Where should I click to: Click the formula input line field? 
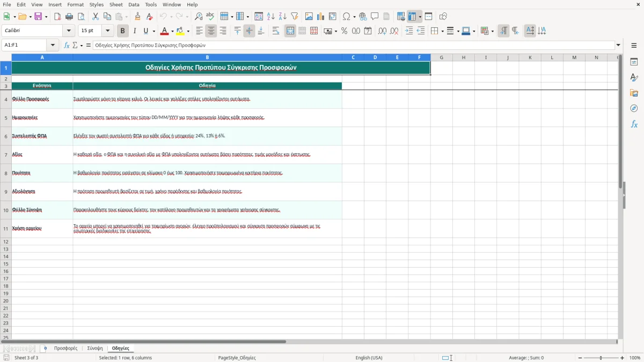[354, 46]
